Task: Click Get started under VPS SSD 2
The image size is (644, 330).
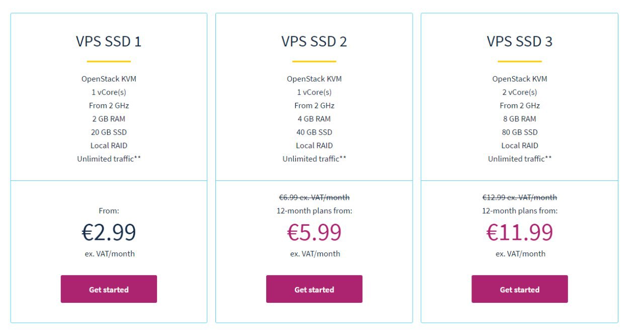Action: (x=314, y=289)
